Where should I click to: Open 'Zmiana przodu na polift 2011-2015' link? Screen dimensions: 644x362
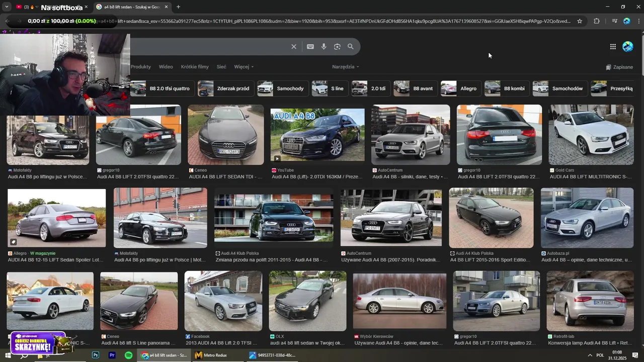pos(272,260)
